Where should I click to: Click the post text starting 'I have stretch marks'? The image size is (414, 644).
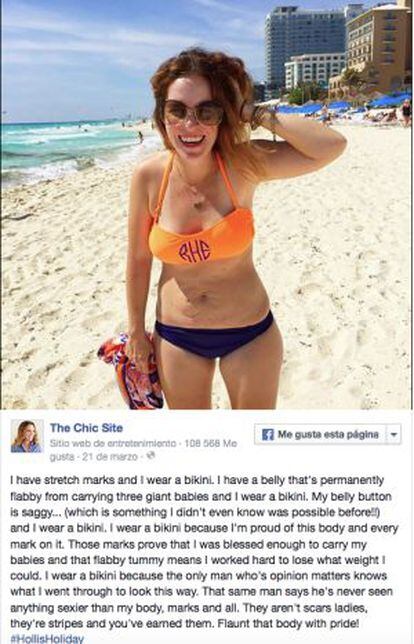click(x=204, y=552)
